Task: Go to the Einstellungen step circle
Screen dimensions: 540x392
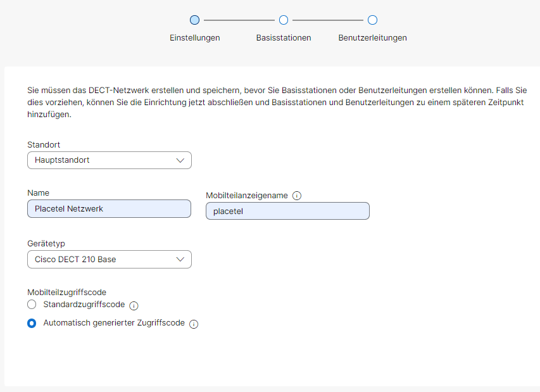Action: [x=194, y=20]
